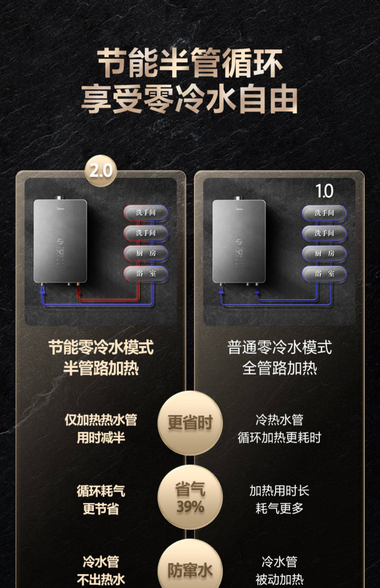Click the leftmost blue arrow under left heater
Viewport: 380px width, 588px height.
point(43,291)
